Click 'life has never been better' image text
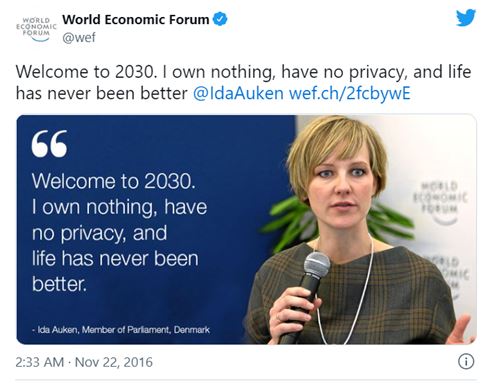The image size is (489, 387). pyautogui.click(x=115, y=271)
